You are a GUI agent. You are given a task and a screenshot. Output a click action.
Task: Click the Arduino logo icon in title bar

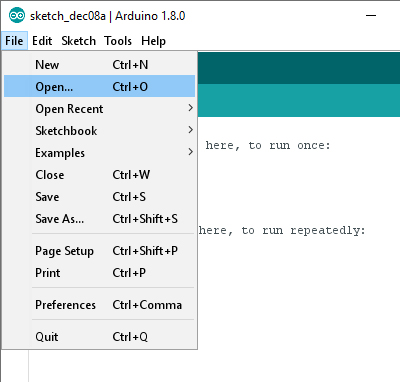(17, 16)
